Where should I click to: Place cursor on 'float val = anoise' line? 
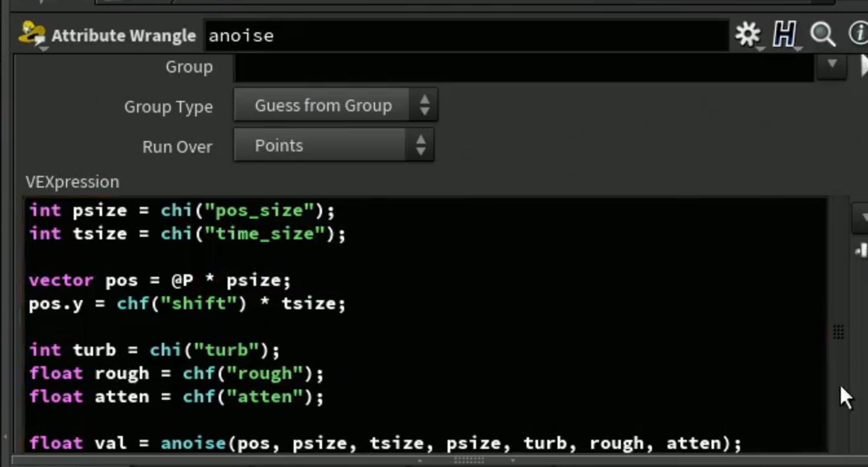click(x=385, y=443)
